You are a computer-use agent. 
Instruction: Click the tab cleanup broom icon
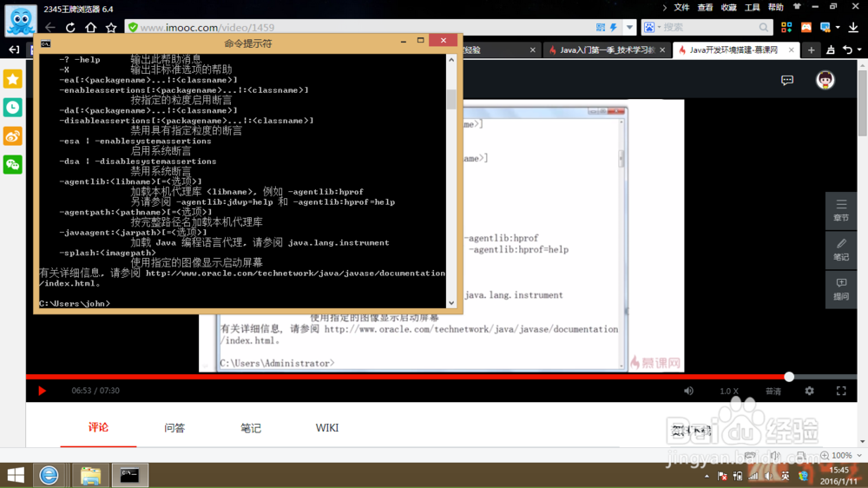(831, 49)
